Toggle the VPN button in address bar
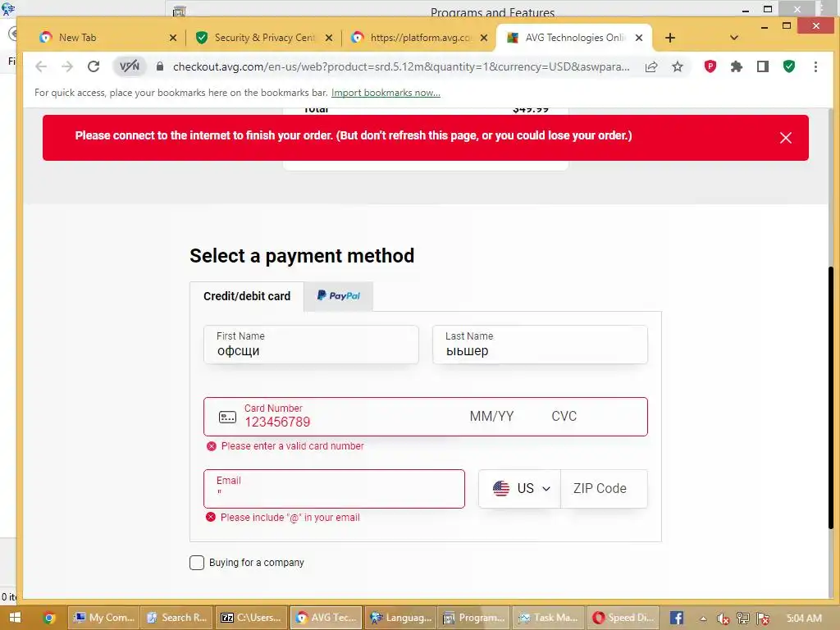The width and height of the screenshot is (840, 630). click(129, 66)
